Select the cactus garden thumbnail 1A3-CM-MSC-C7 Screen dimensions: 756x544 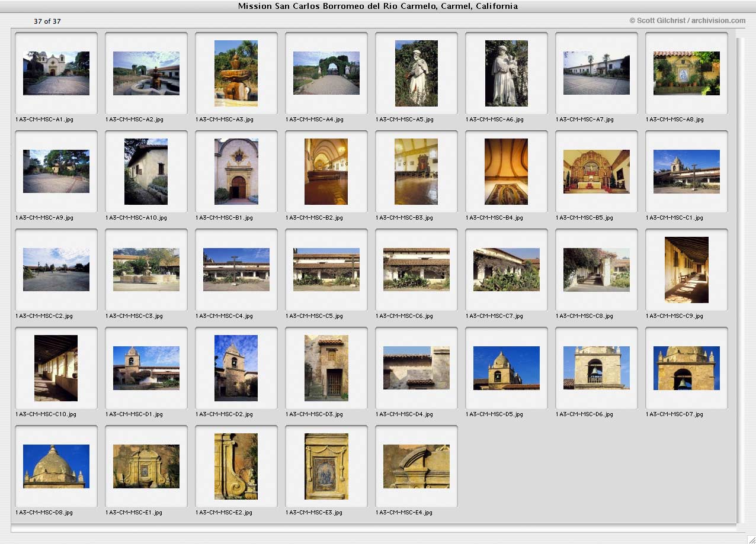click(x=507, y=270)
